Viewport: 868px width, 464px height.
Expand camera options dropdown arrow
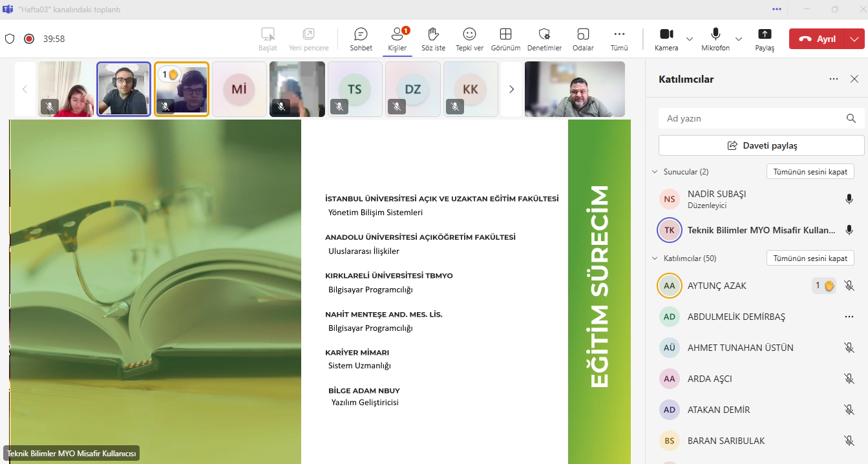[690, 39]
